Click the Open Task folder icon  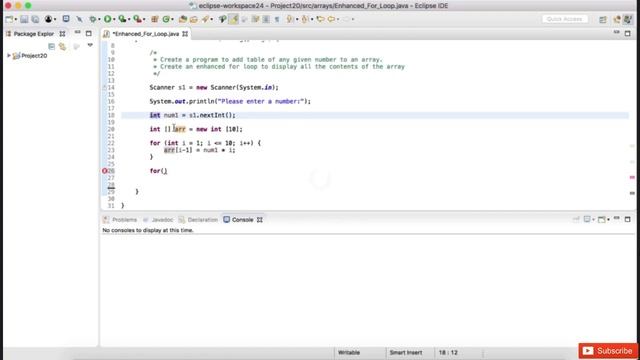(194, 19)
